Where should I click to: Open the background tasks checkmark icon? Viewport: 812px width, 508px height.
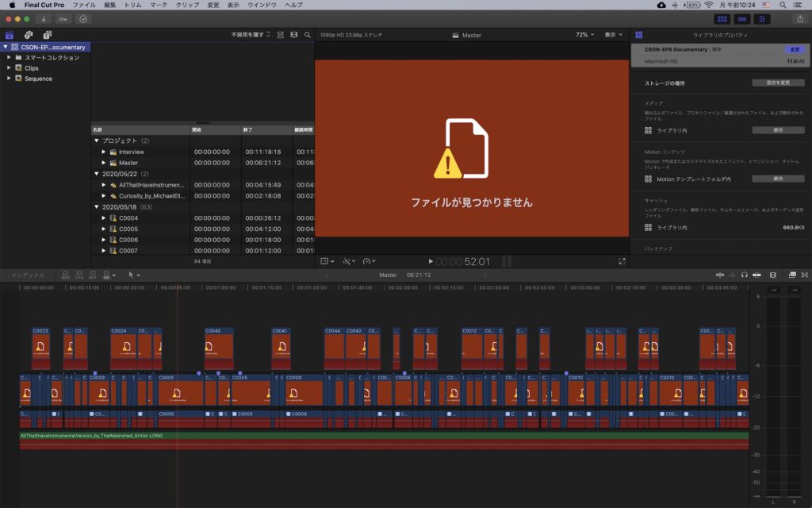(83, 18)
